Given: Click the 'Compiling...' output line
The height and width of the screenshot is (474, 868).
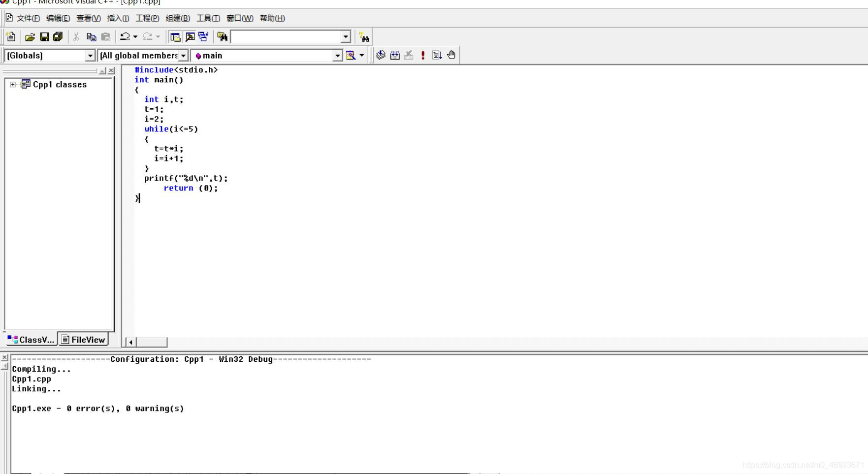Looking at the screenshot, I should pos(41,369).
